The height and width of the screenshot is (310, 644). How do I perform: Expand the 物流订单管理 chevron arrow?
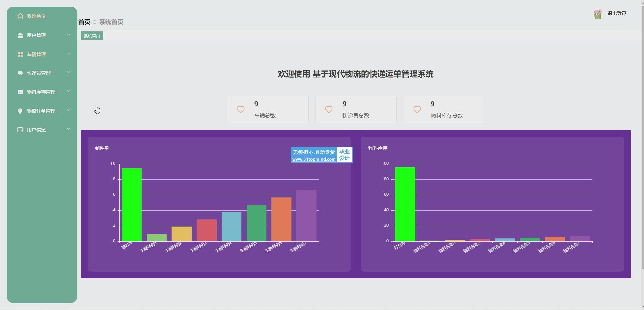(x=69, y=110)
